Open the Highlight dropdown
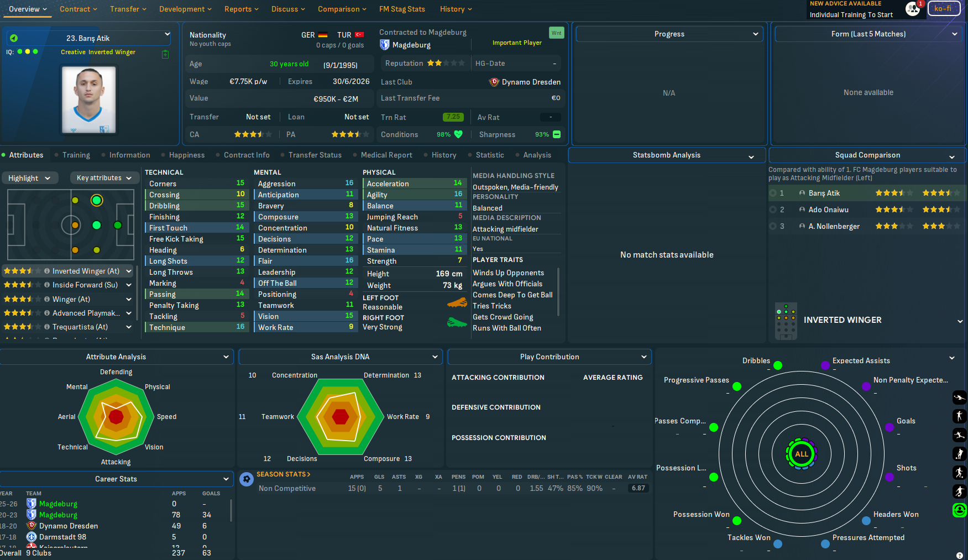 [29, 178]
